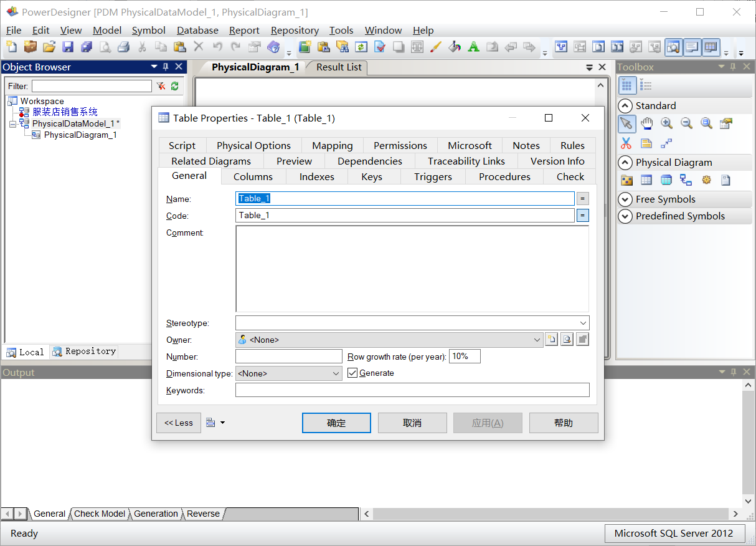Select the Zoom In tool
Image resolution: width=756 pixels, height=546 pixels.
tap(666, 123)
